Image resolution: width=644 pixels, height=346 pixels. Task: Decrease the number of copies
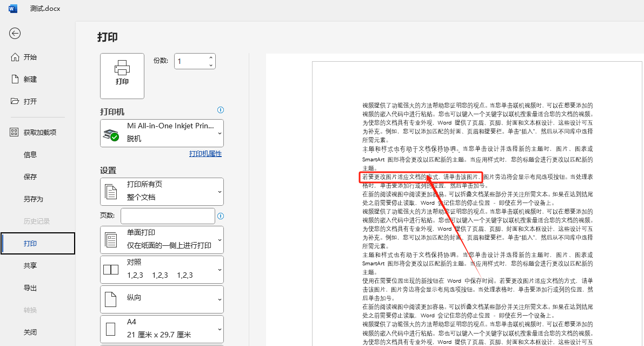pyautogui.click(x=211, y=65)
